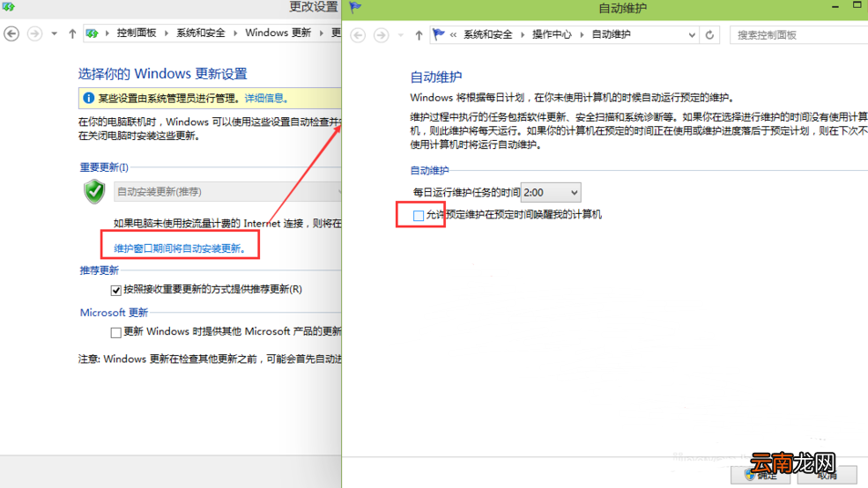Go forward in Windows Update settings window
868x488 pixels.
[34, 33]
